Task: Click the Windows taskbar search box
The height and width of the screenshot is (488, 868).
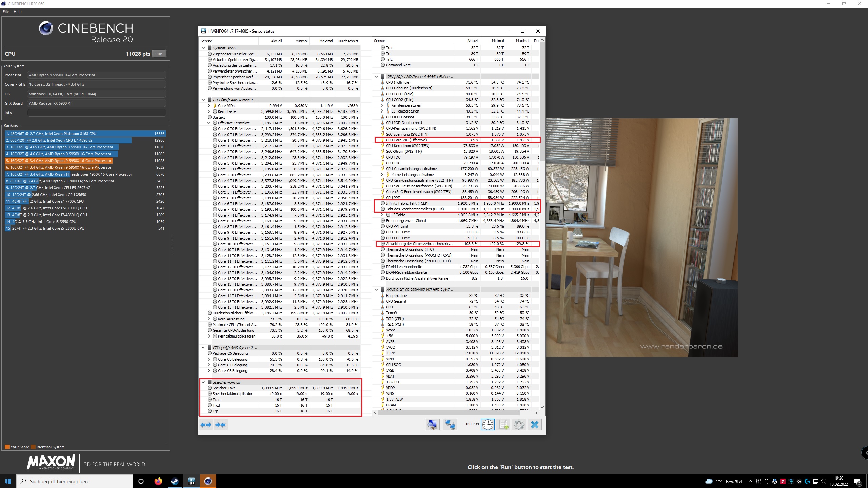Action: [x=75, y=481]
